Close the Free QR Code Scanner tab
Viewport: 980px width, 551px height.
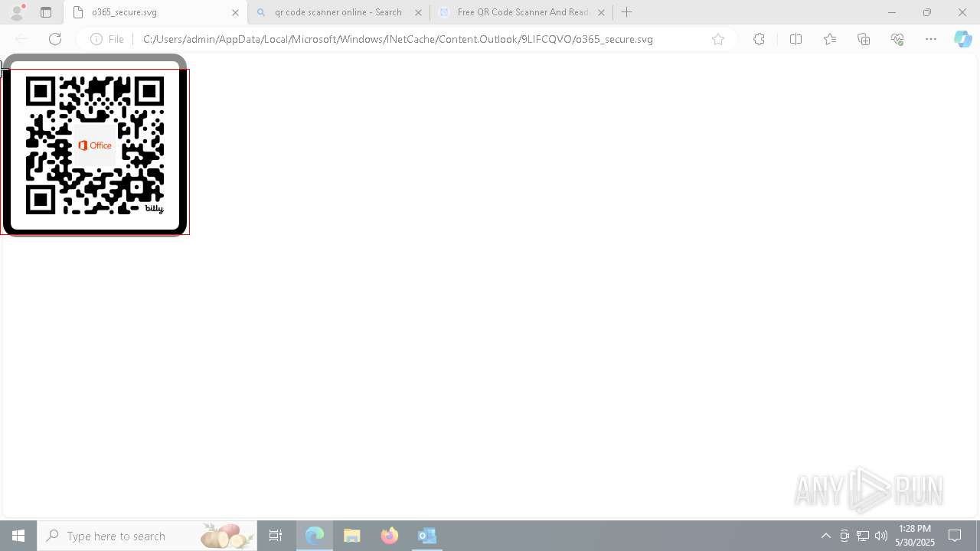601,12
